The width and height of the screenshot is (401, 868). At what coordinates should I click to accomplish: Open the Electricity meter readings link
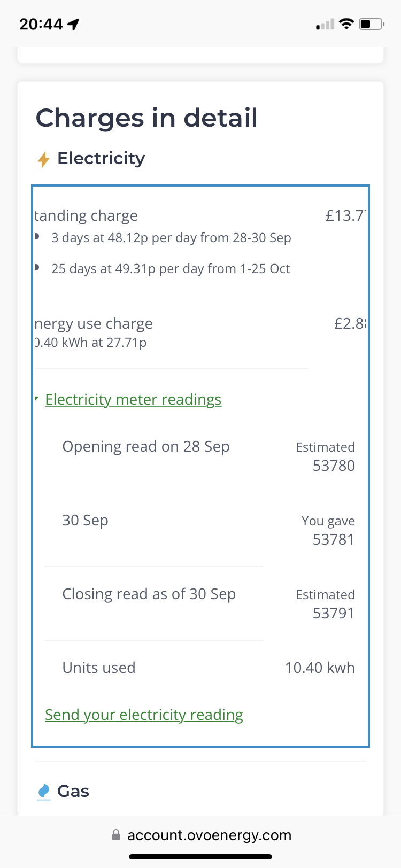pyautogui.click(x=133, y=399)
